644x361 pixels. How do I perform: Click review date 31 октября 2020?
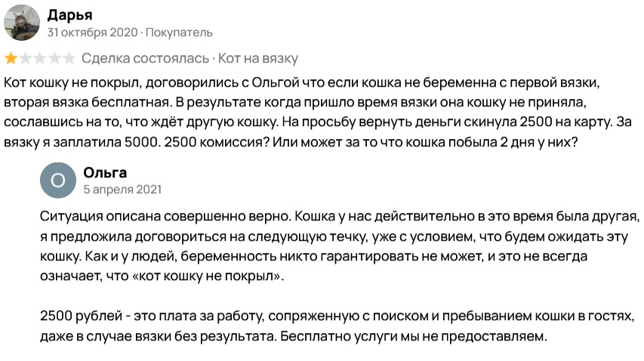click(x=92, y=32)
